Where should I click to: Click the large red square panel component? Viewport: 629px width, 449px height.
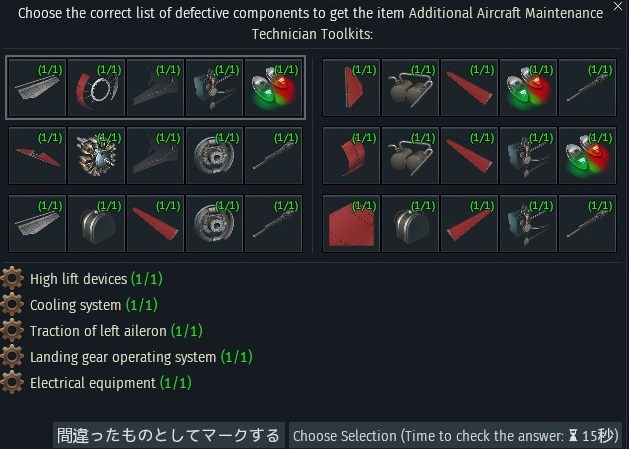(351, 223)
